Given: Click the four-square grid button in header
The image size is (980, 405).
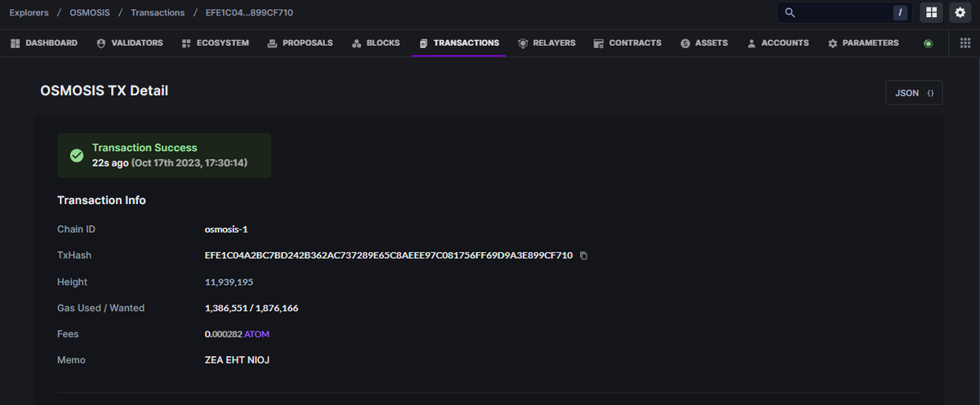Looking at the screenshot, I should coord(931,12).
